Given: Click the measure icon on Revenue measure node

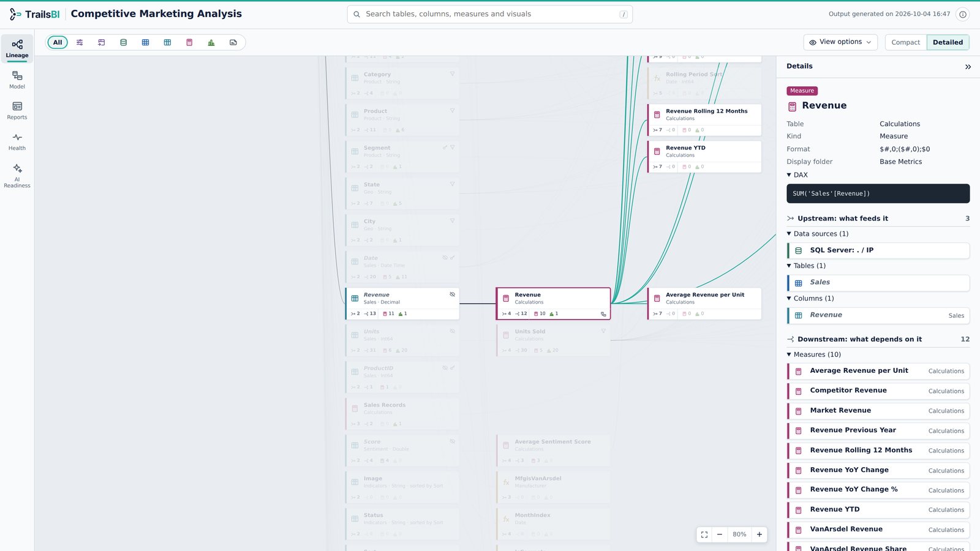Looking at the screenshot, I should pyautogui.click(x=506, y=298).
